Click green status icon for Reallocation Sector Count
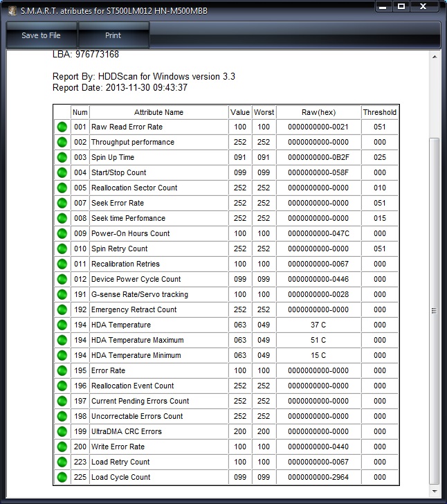This screenshot has height=504, width=447. click(x=62, y=188)
